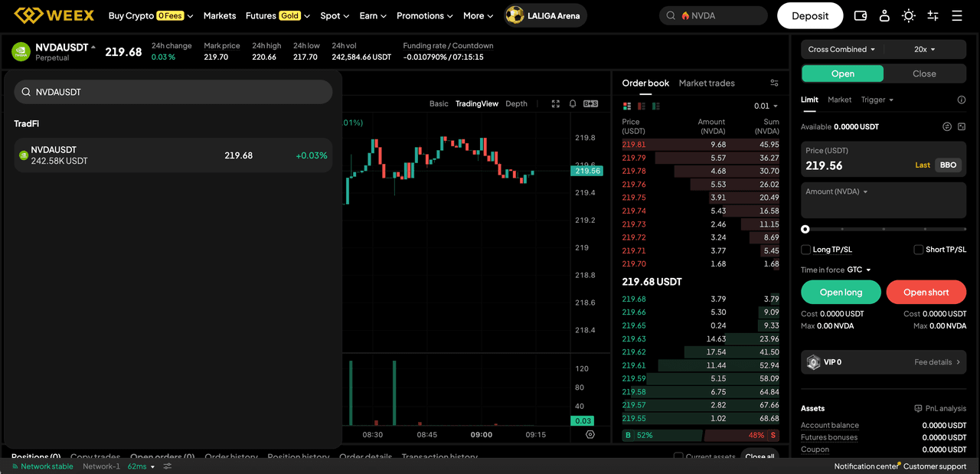Click the order amount percentage slider handle
The width and height of the screenshot is (980, 474).
[x=805, y=229]
